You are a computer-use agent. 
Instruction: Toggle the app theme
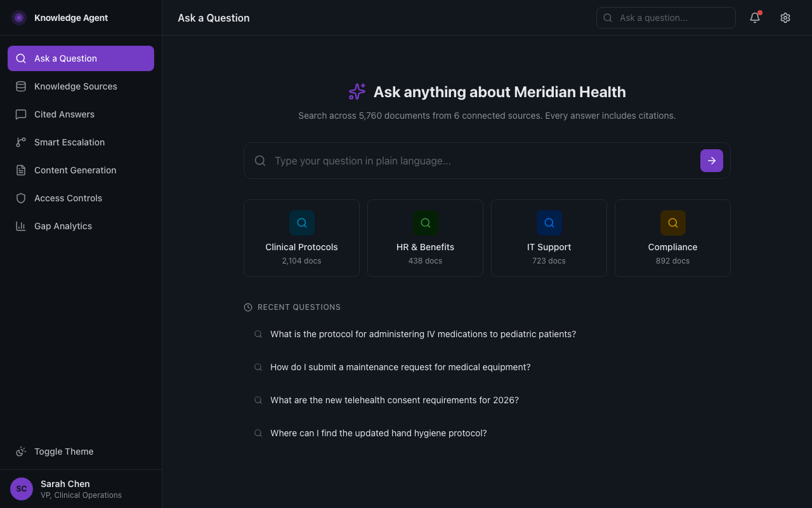pyautogui.click(x=63, y=451)
